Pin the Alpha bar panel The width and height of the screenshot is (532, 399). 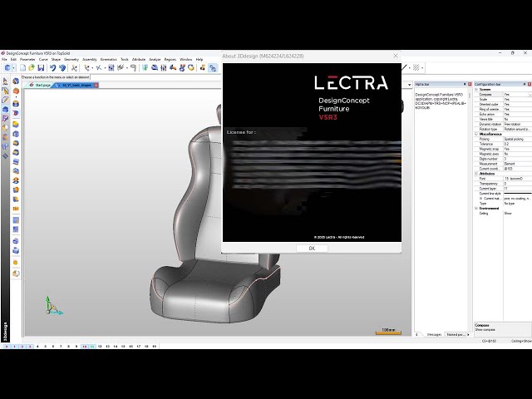465,84
